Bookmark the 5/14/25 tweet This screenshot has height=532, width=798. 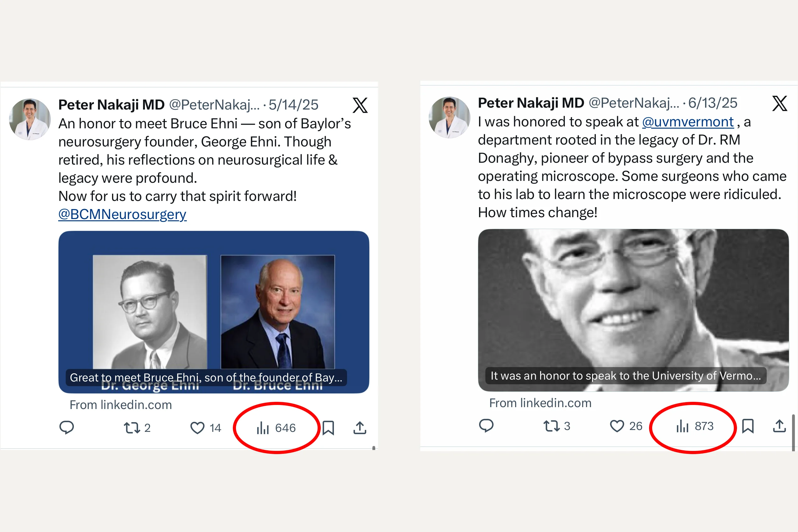tap(328, 428)
